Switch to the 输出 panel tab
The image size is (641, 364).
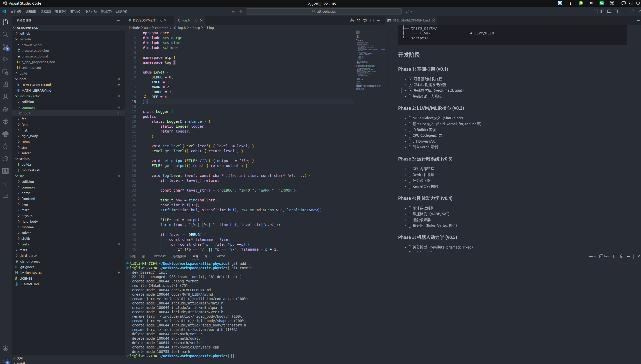click(x=144, y=256)
